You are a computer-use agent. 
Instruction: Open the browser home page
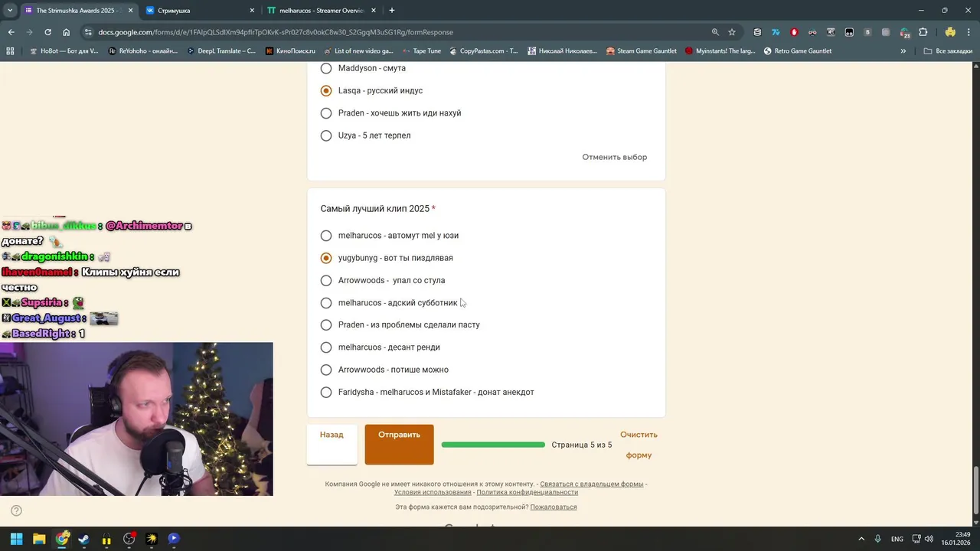point(67,32)
